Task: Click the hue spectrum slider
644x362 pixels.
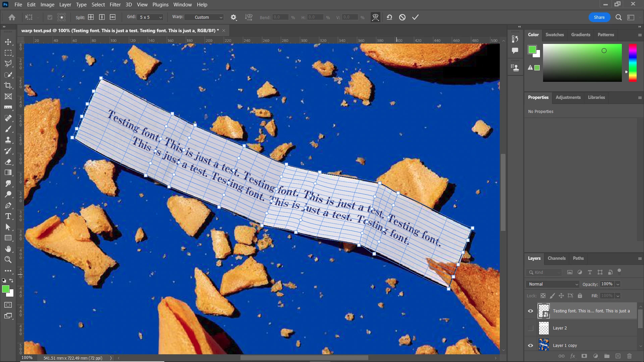Action: pyautogui.click(x=633, y=63)
